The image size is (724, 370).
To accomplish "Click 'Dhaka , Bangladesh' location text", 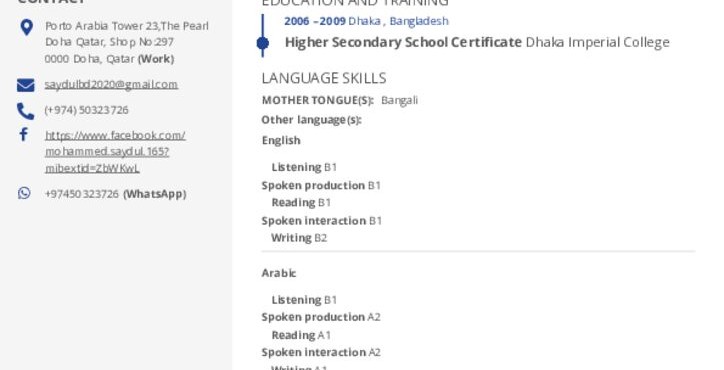I will [398, 21].
